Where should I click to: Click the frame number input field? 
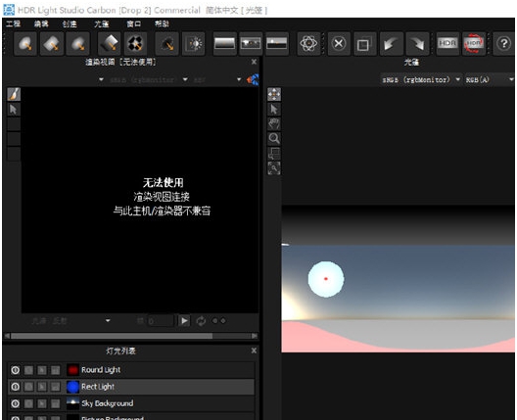(161, 321)
